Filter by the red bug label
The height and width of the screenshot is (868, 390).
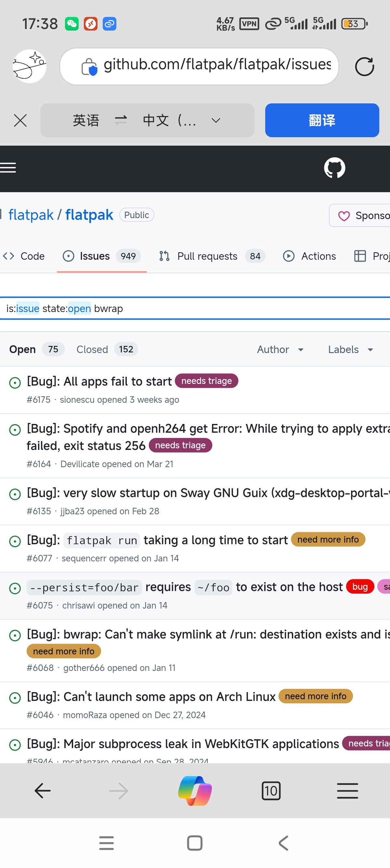[x=360, y=587]
